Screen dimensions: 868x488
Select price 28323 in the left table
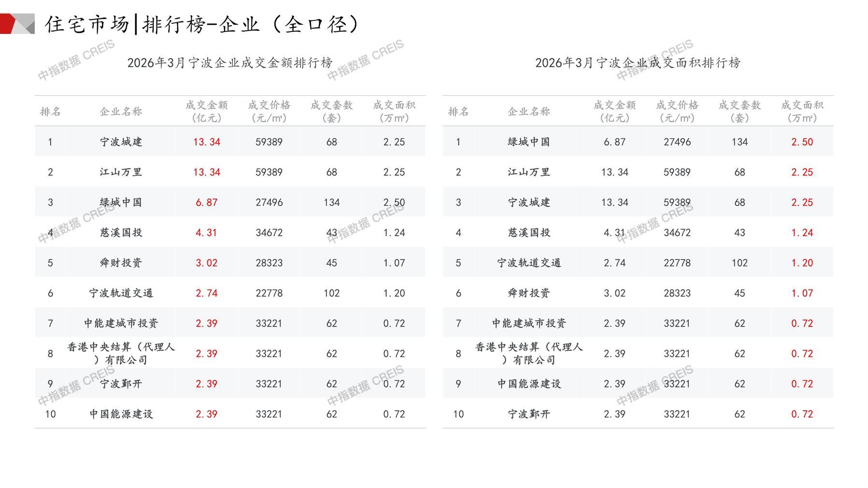(x=269, y=263)
